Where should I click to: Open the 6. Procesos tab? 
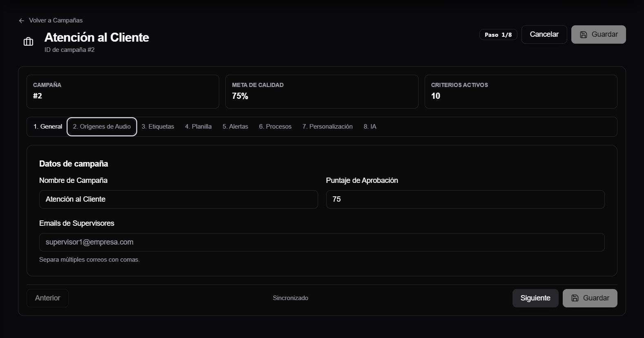pyautogui.click(x=275, y=127)
